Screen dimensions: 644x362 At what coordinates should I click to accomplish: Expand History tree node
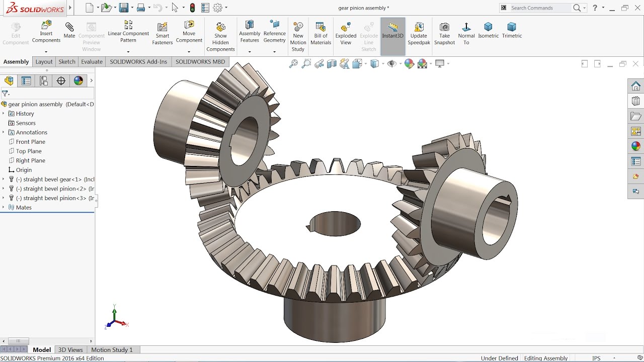(x=3, y=114)
